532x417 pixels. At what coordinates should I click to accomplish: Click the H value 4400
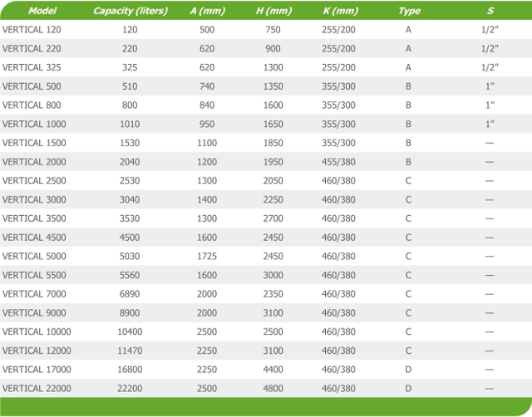[x=273, y=369]
